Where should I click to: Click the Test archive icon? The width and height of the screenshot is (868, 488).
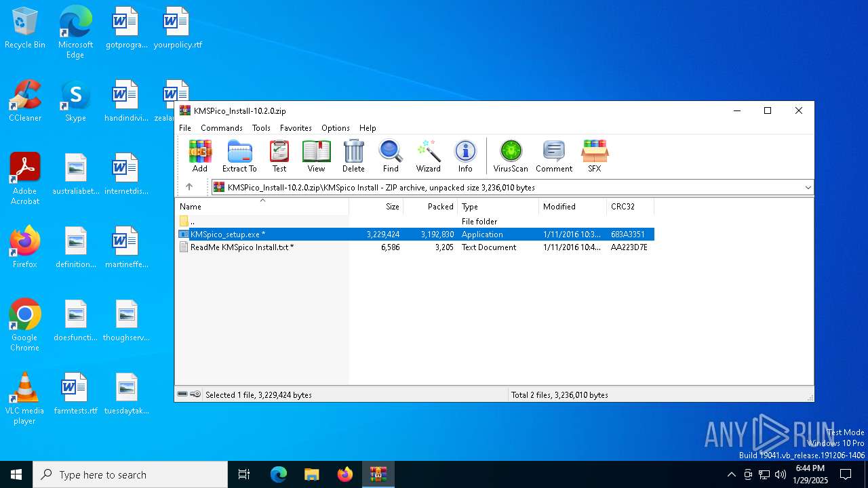pos(279,157)
